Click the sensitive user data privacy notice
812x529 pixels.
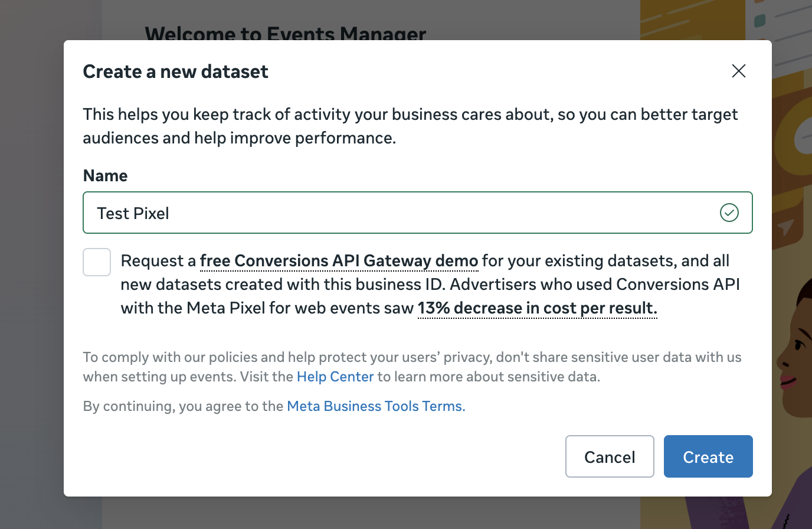point(412,367)
